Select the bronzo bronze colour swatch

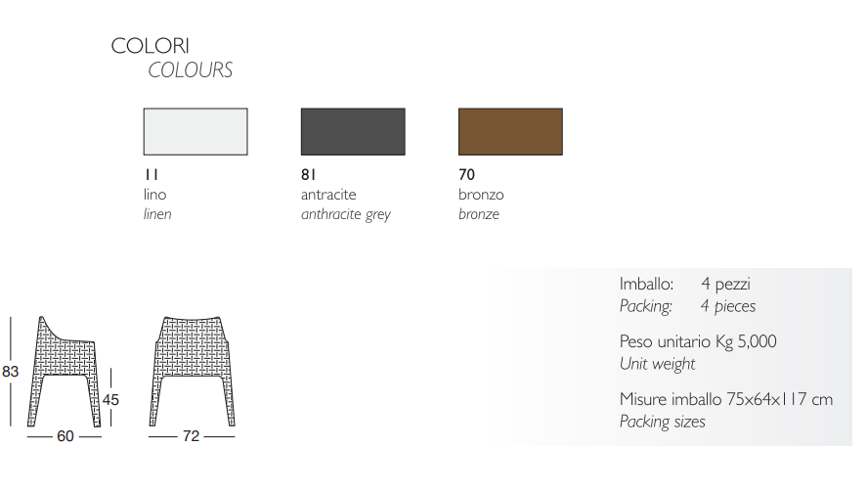pos(510,131)
